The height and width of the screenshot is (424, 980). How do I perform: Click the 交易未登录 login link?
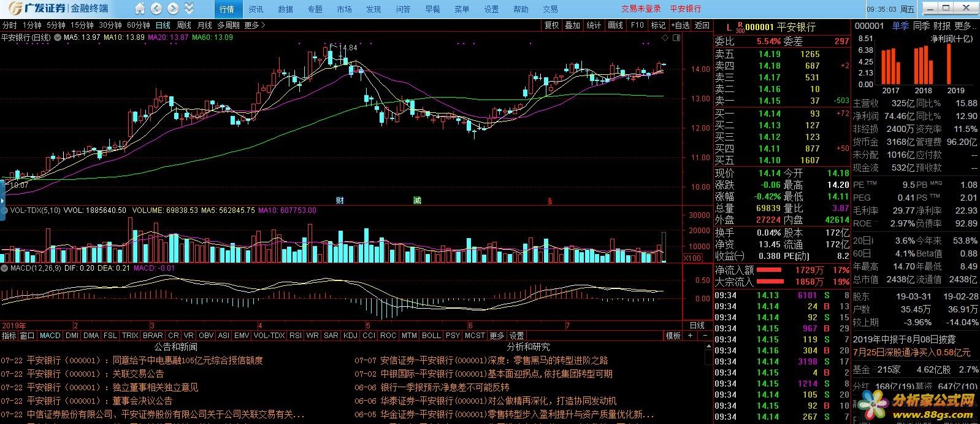click(x=641, y=9)
